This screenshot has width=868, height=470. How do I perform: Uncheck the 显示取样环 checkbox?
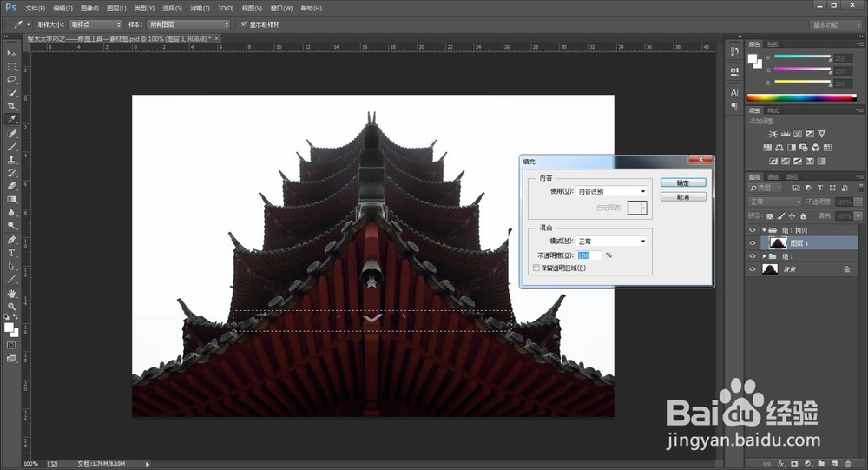coord(244,24)
